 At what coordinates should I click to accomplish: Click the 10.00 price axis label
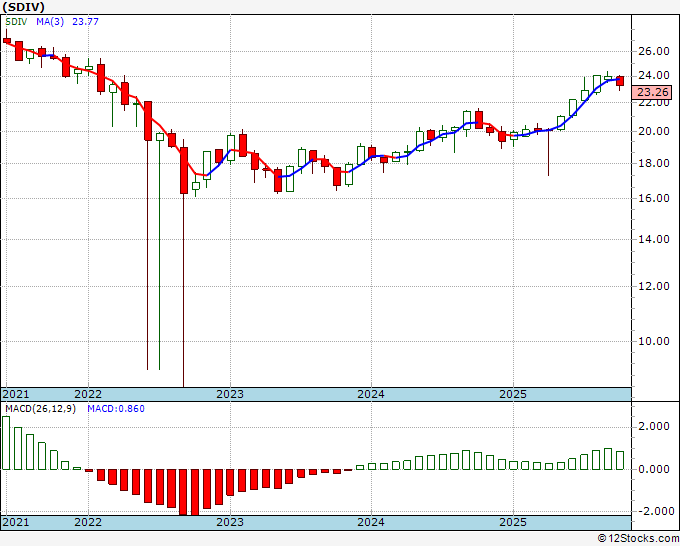click(654, 341)
